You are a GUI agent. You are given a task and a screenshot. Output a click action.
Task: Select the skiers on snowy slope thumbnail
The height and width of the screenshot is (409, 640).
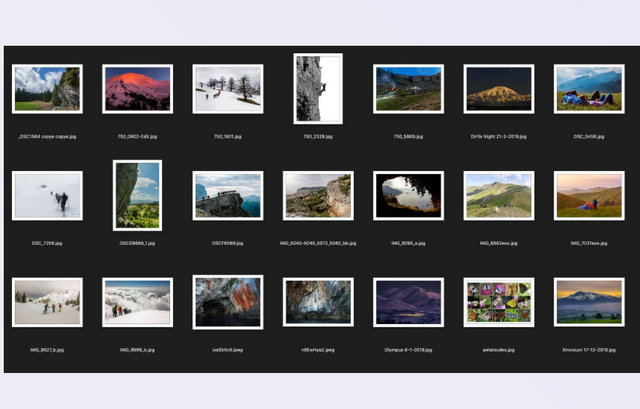[x=47, y=302]
